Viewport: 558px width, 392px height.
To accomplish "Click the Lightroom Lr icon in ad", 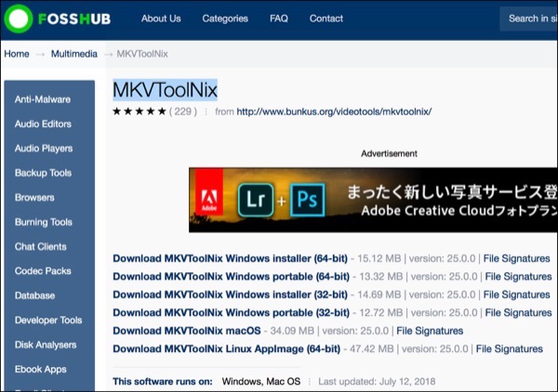I will (x=256, y=200).
